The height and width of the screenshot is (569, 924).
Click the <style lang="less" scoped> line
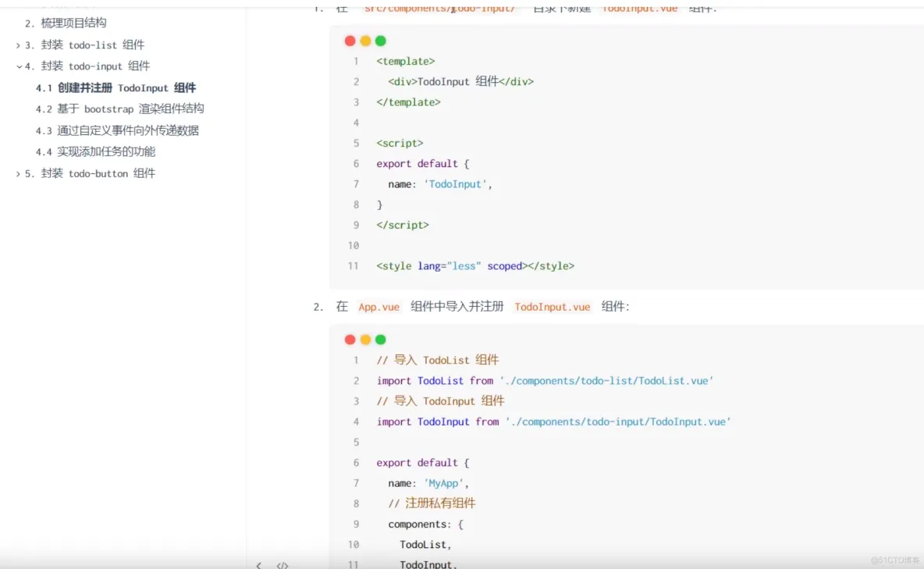click(475, 266)
